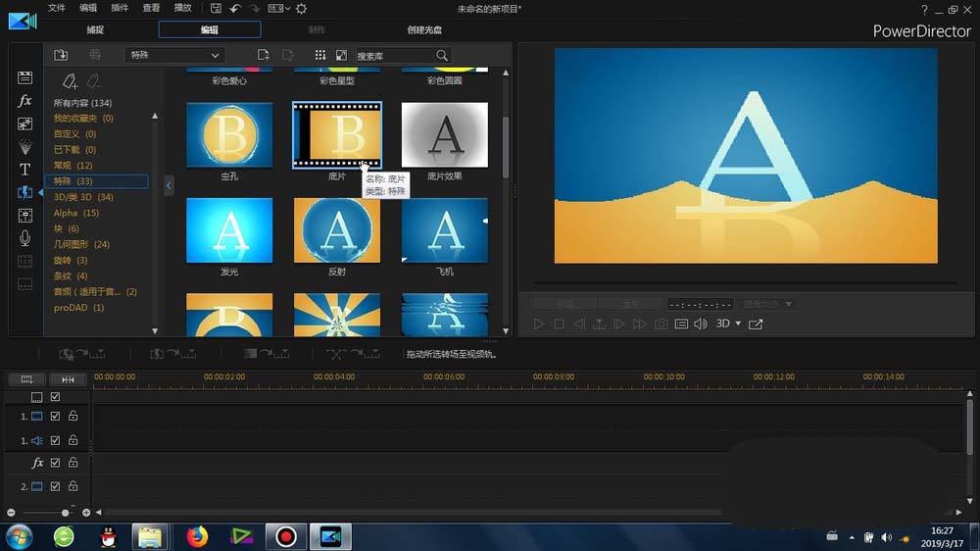
Task: Disable the audio track 1 checkbox
Action: point(55,440)
